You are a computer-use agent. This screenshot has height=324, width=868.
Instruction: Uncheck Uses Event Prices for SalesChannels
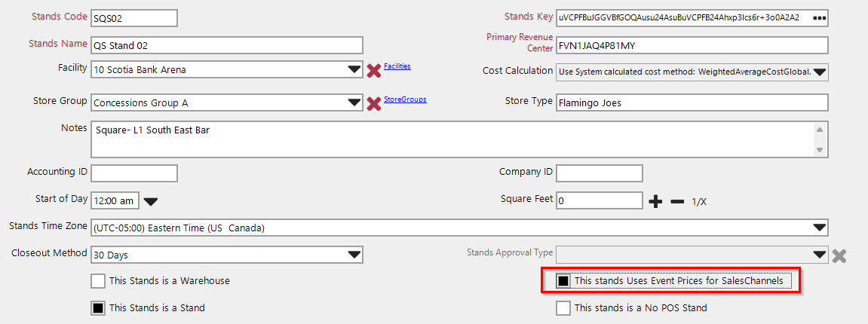563,281
